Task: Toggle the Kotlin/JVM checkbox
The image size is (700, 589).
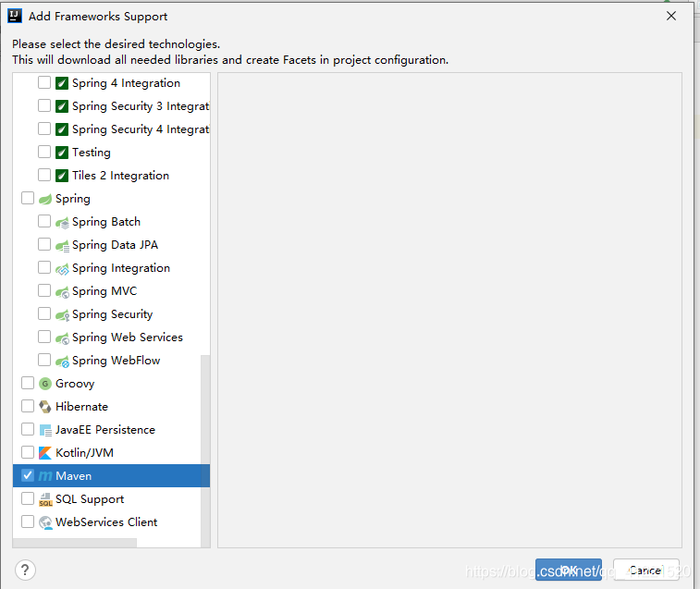Action: [28, 452]
